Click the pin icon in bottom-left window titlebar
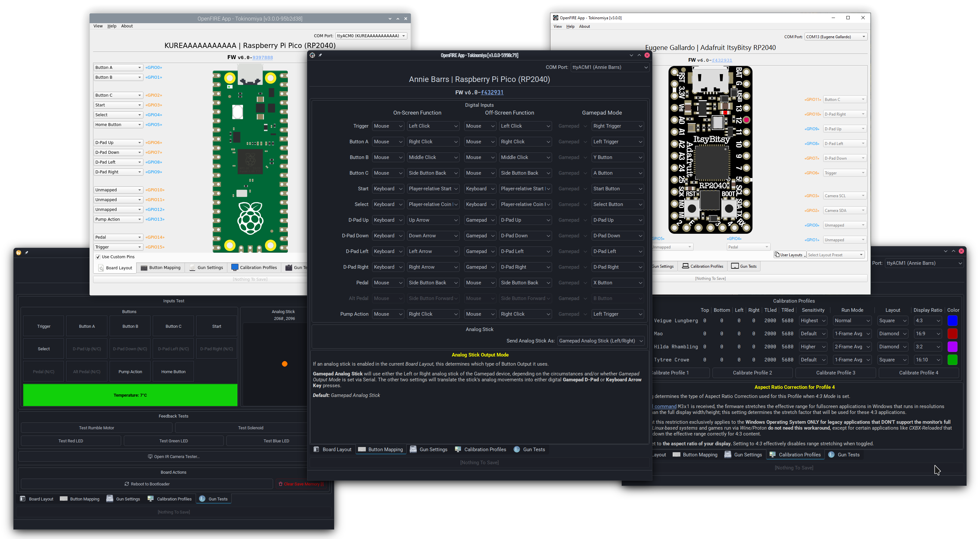 pos(27,252)
